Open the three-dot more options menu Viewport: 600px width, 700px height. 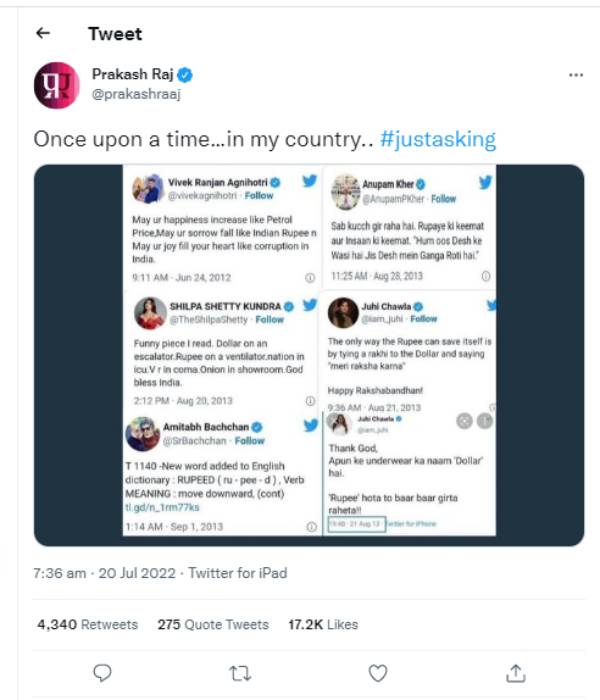[575, 75]
